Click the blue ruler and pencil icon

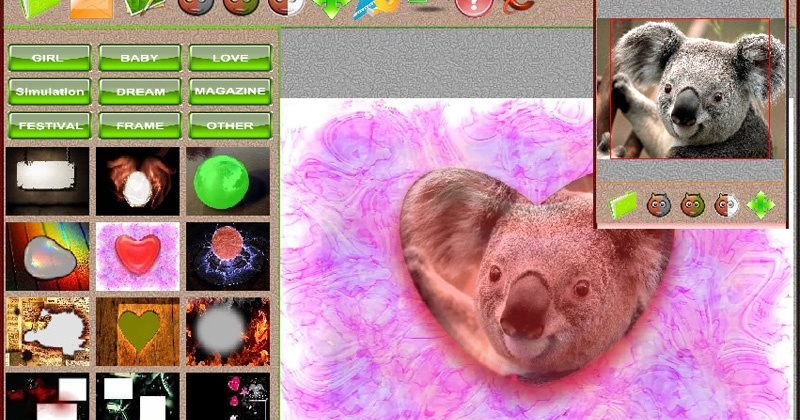[x=376, y=8]
